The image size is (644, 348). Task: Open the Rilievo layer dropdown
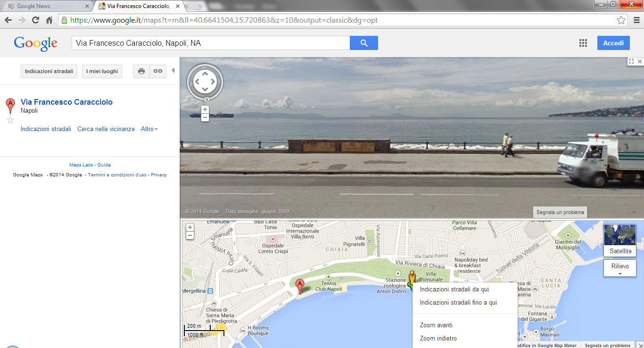point(619,268)
